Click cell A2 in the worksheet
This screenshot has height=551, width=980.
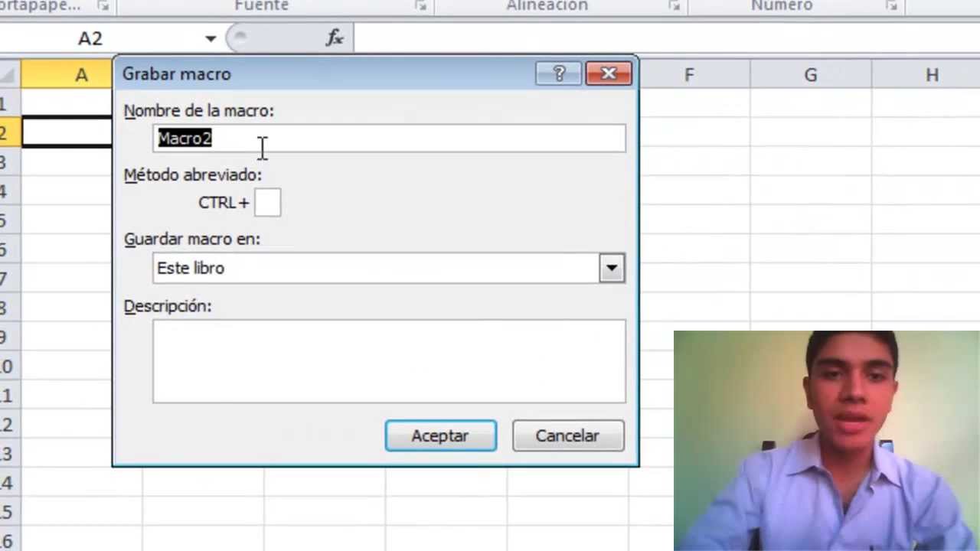tap(67, 132)
